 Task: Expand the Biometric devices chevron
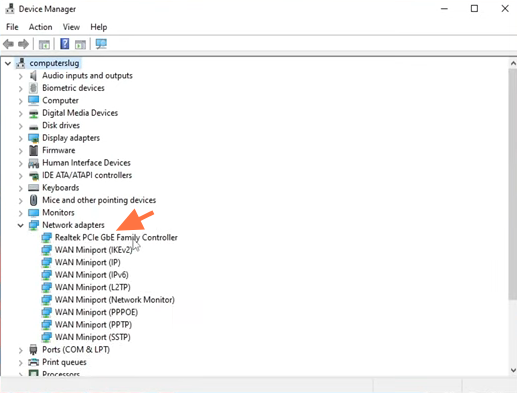21,89
